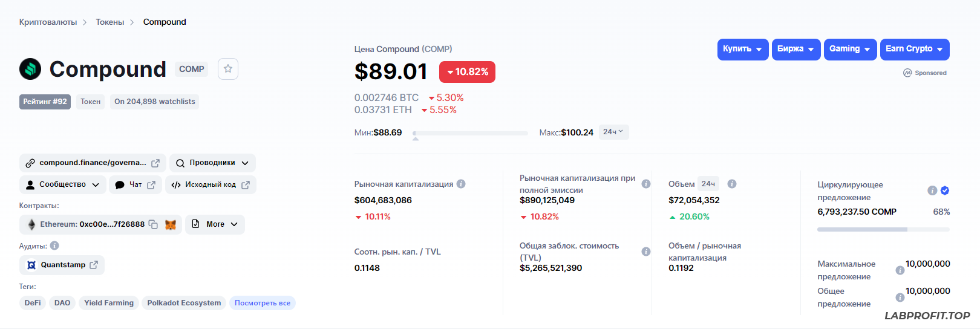
Task: Click info icon beside Общая заблок. стоимость
Action: [646, 252]
